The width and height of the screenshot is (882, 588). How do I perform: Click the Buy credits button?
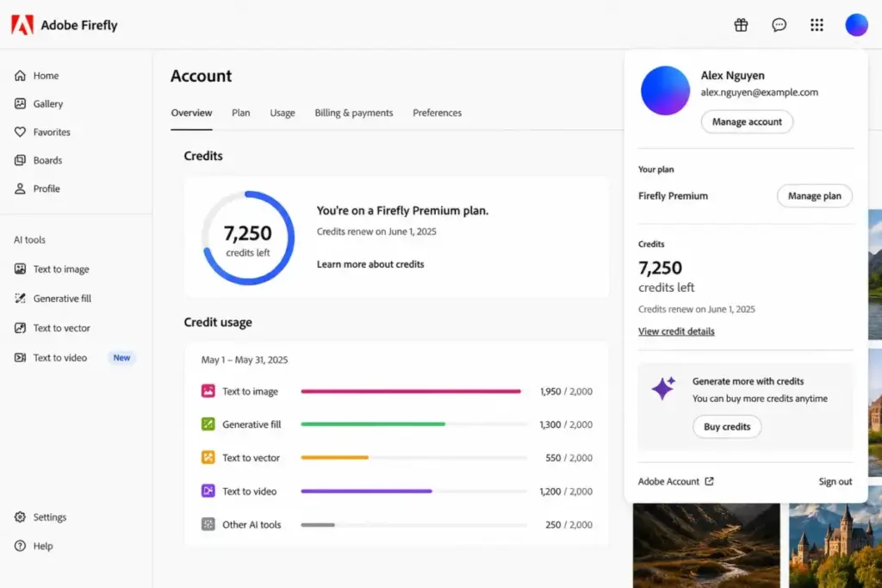727,427
